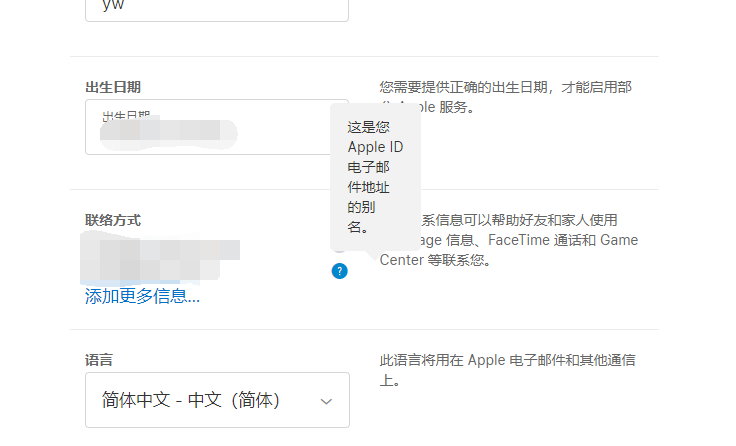
Task: Click the bold 出生日期 section heading
Action: (x=113, y=87)
